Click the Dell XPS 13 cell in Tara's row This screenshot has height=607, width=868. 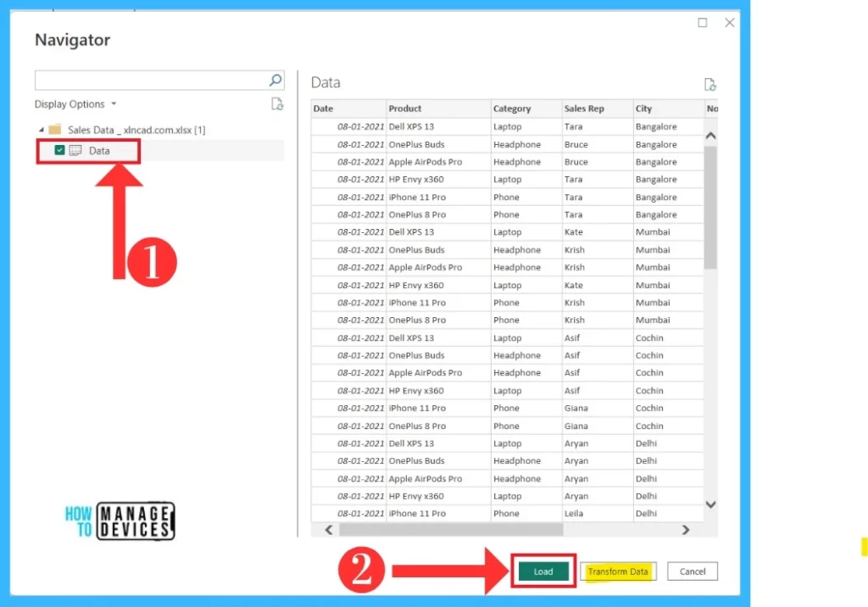(438, 127)
